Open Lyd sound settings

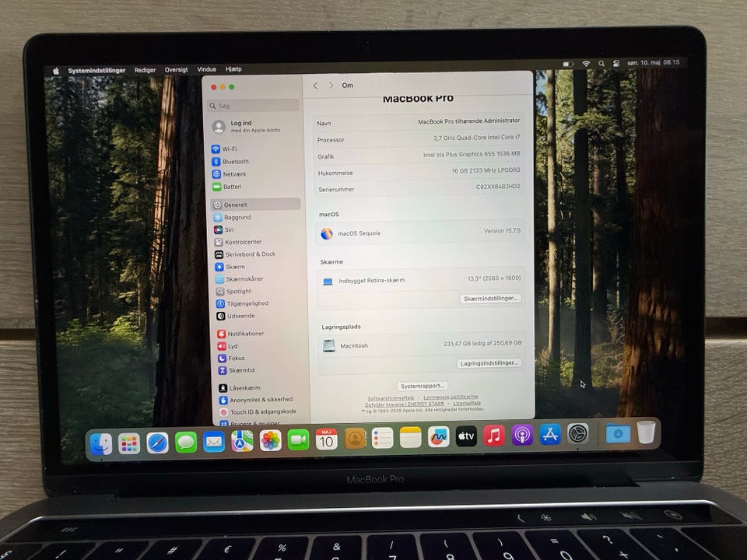(x=228, y=345)
